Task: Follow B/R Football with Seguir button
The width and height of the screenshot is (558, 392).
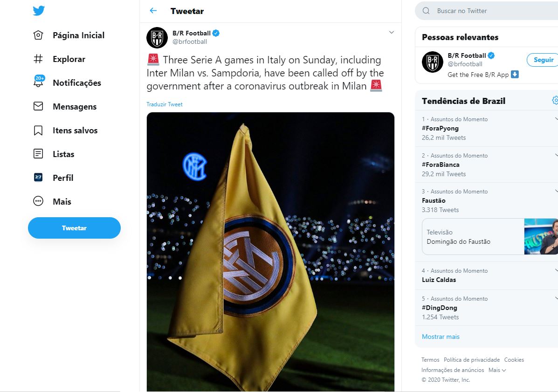Action: coord(543,60)
